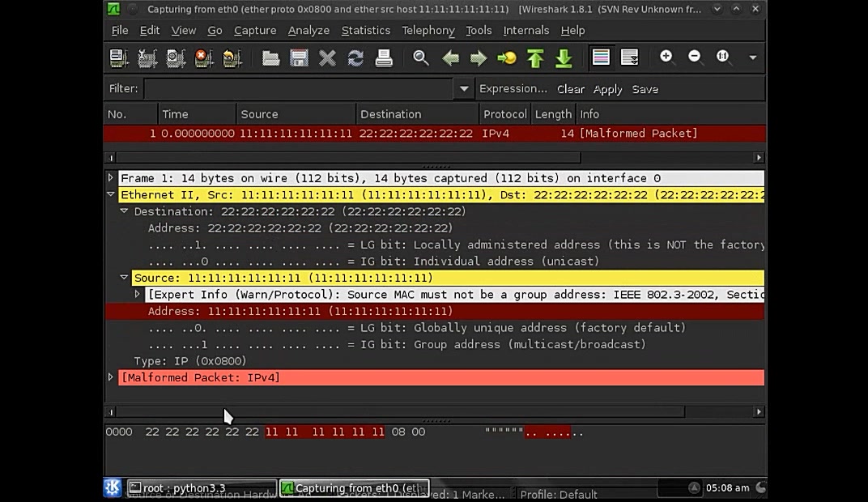
Task: Jump to the last packet
Action: click(x=564, y=57)
